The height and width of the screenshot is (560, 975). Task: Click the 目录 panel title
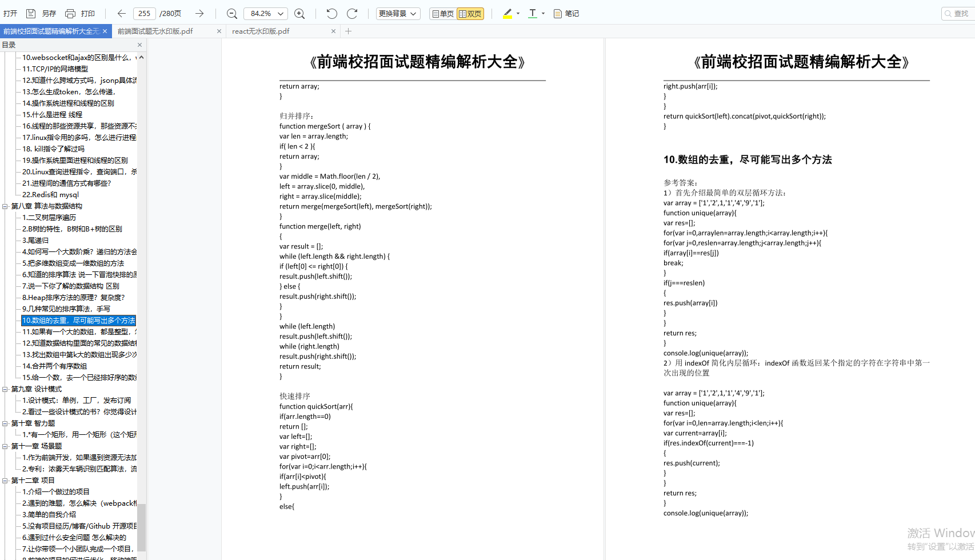(x=9, y=45)
